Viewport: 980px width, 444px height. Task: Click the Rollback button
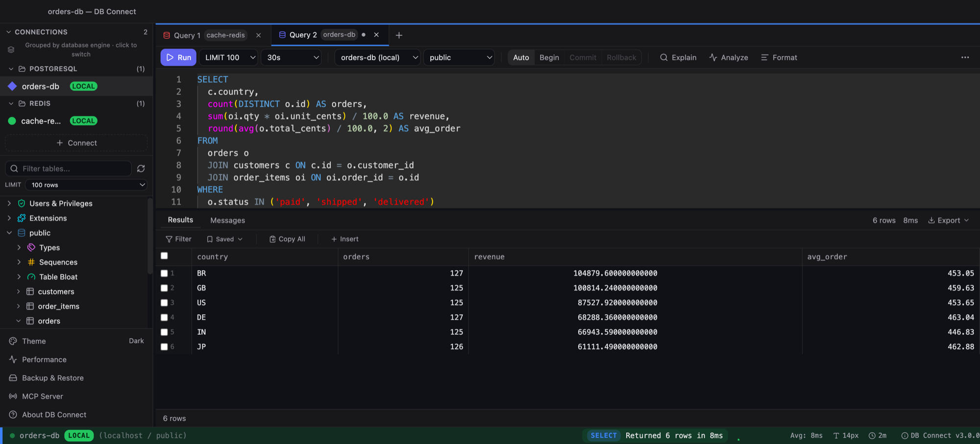[x=621, y=57]
